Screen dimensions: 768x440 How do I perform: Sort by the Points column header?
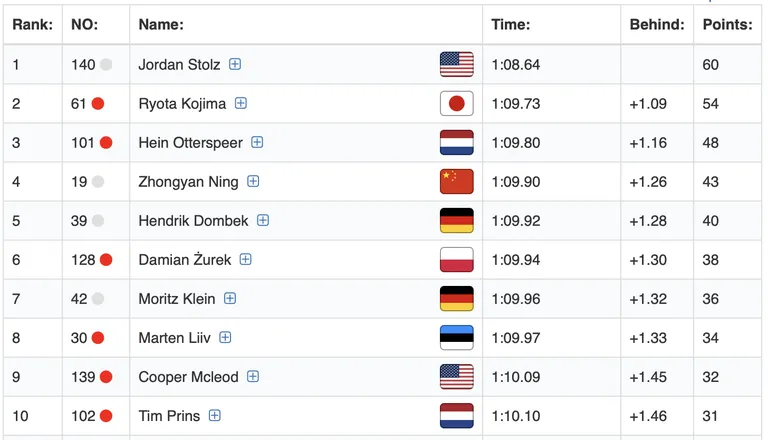[727, 24]
